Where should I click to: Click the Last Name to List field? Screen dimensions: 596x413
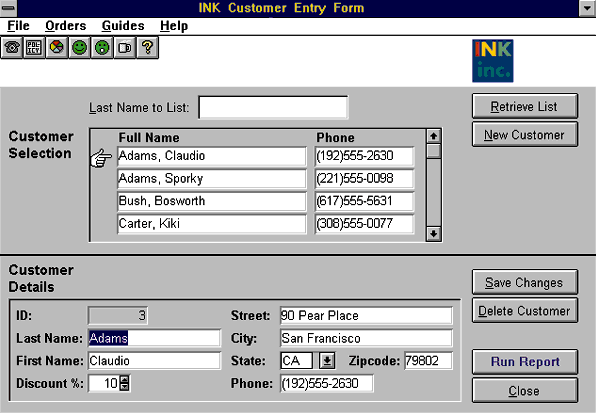[x=273, y=108]
